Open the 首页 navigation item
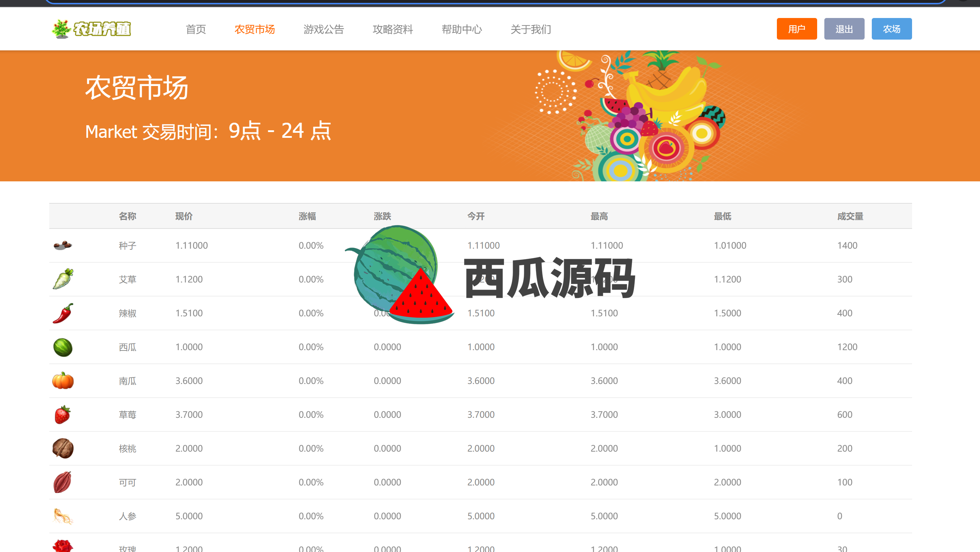 tap(196, 29)
